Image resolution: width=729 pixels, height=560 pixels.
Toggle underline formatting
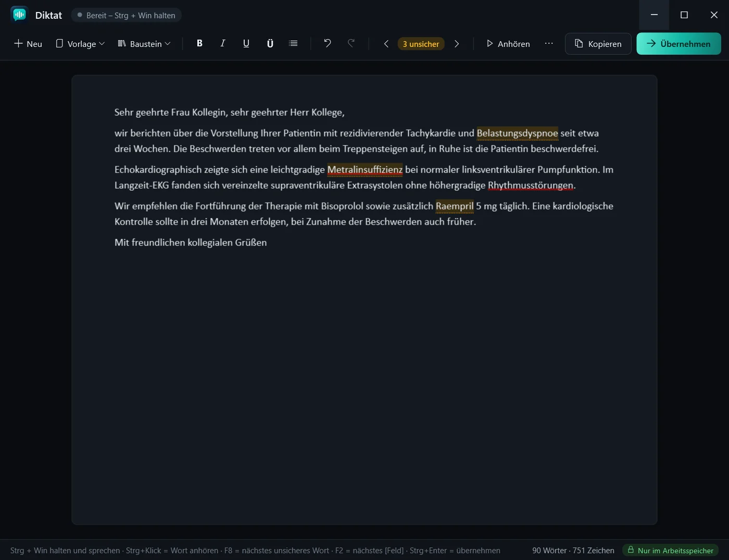point(246,44)
